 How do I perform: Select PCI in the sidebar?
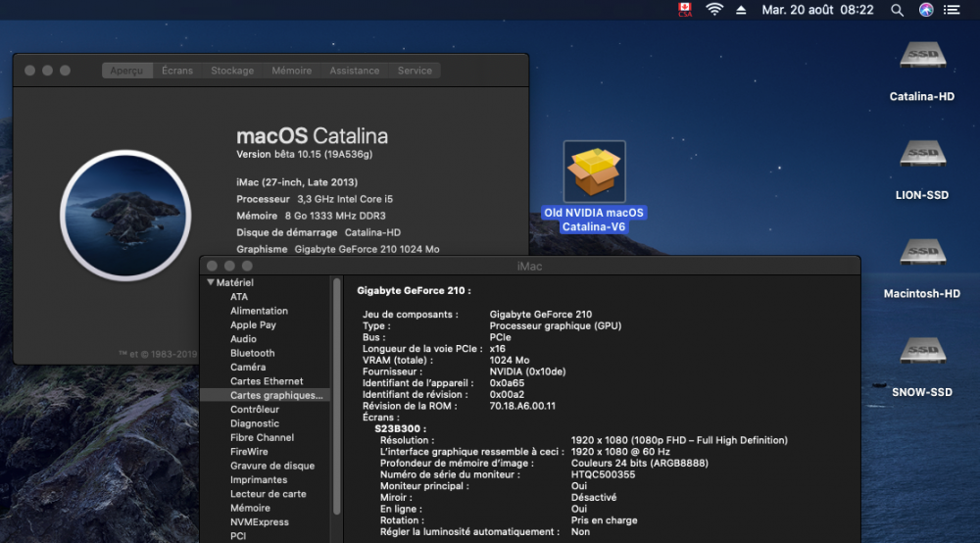238,536
